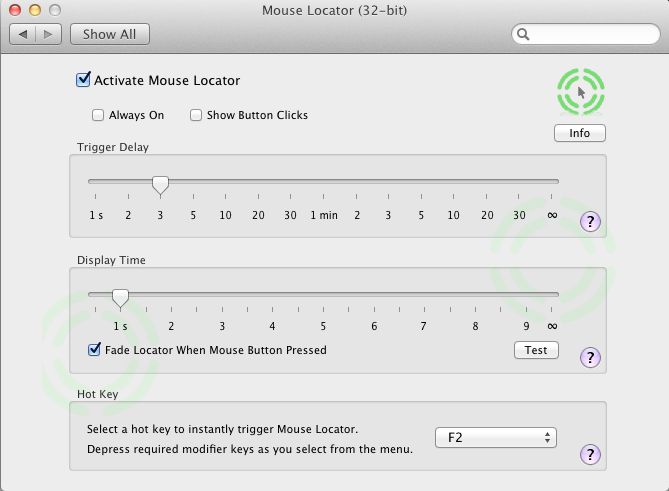Set Trigger Delay to the 1 min tick
The width and height of the screenshot is (669, 491).
(323, 196)
